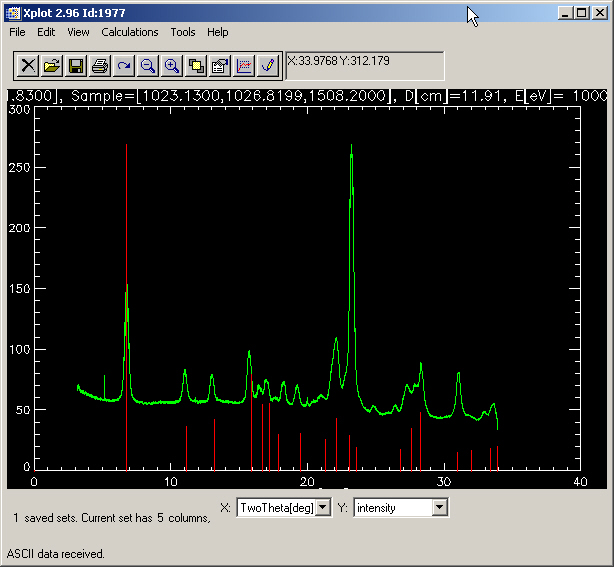Open the Edit menu
614x567 pixels.
[46, 32]
